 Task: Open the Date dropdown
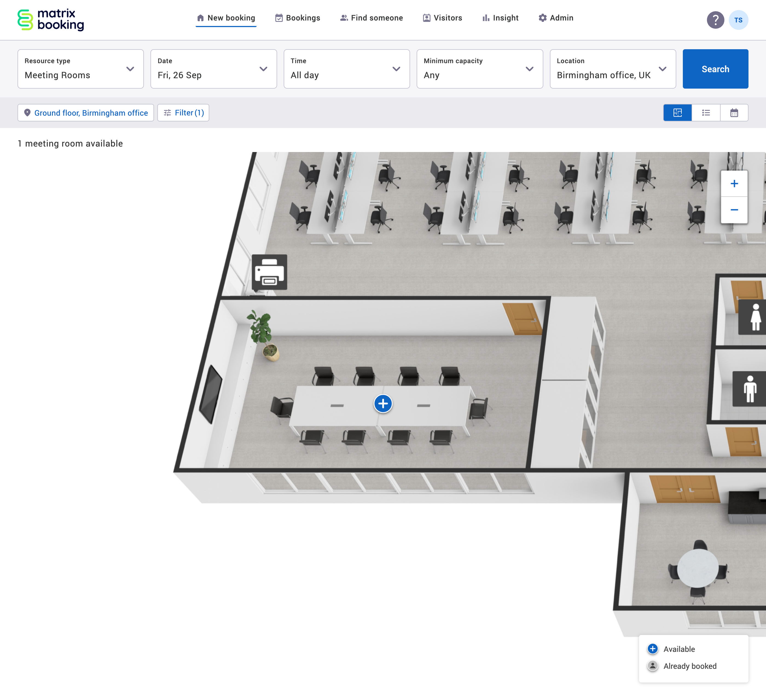(214, 69)
